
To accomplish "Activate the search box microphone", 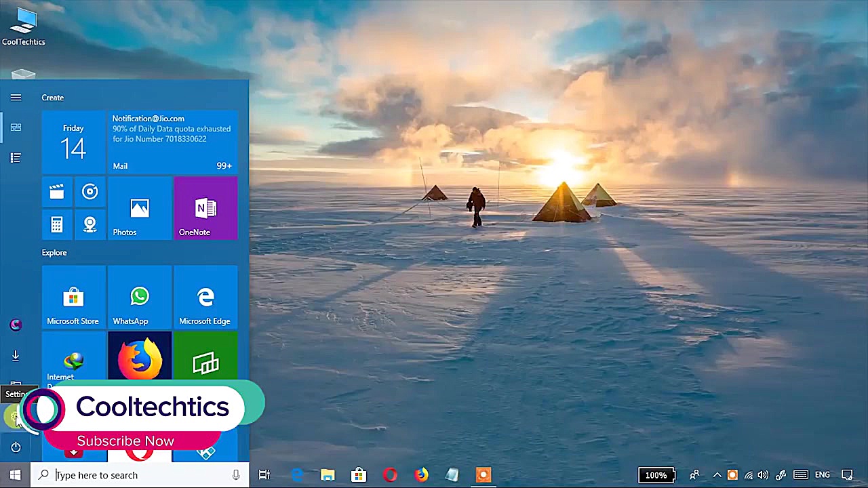I will pos(236,475).
